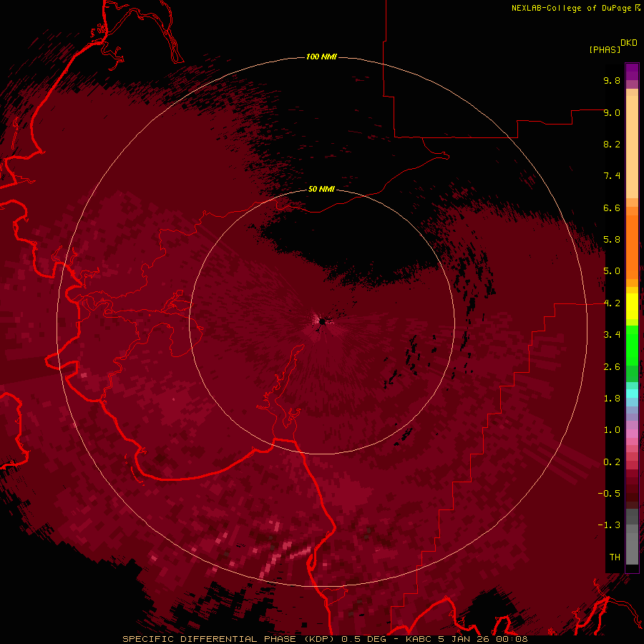
Task: Click the orange segment of color bar
Action: tap(632, 246)
